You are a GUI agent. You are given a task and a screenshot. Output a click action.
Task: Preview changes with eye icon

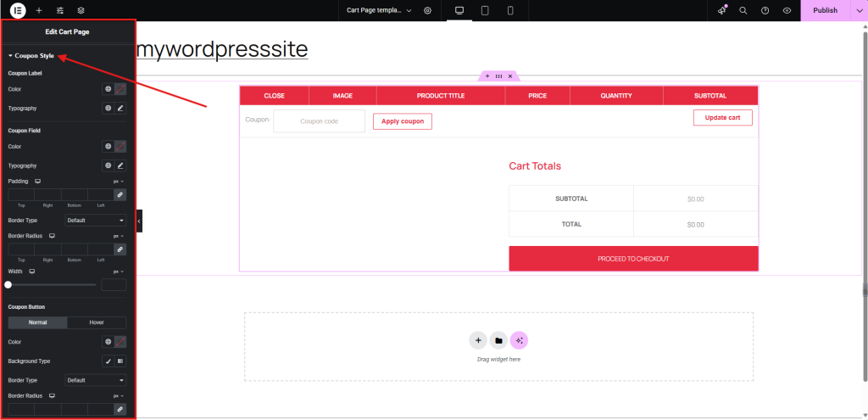coord(787,10)
